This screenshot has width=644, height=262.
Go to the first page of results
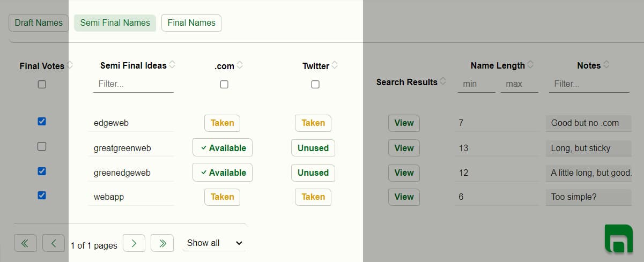pos(25,243)
